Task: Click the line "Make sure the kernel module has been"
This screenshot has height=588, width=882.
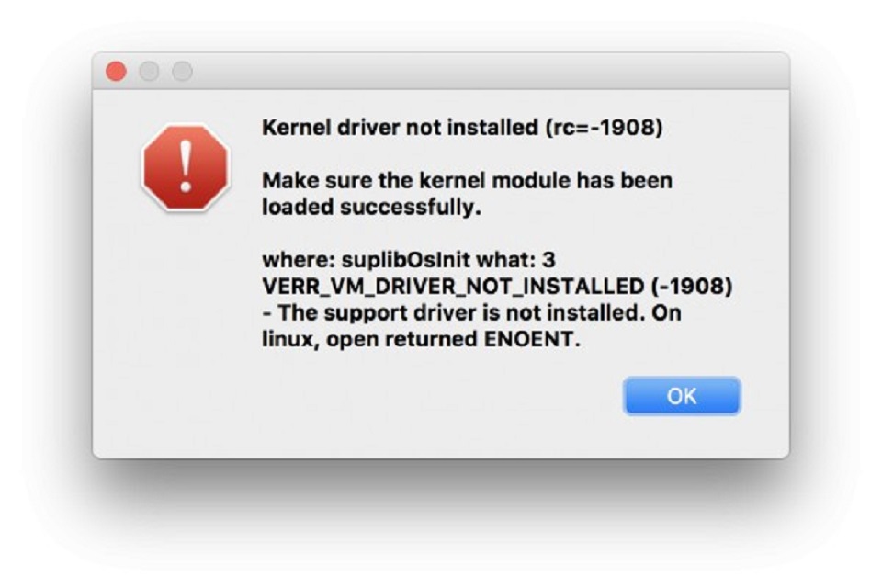Action: click(468, 181)
